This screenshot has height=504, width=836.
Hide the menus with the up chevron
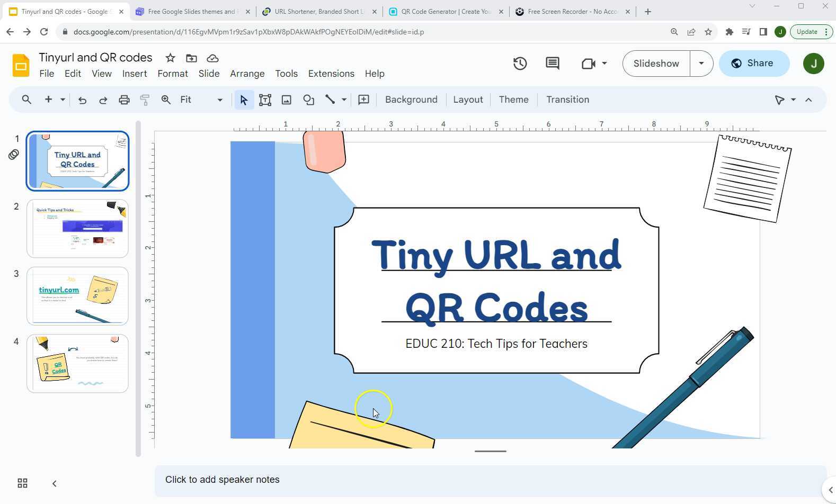tap(808, 100)
